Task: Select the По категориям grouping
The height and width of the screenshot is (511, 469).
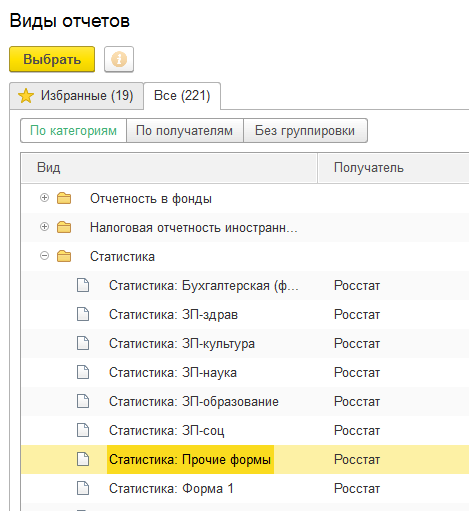Action: pyautogui.click(x=73, y=131)
